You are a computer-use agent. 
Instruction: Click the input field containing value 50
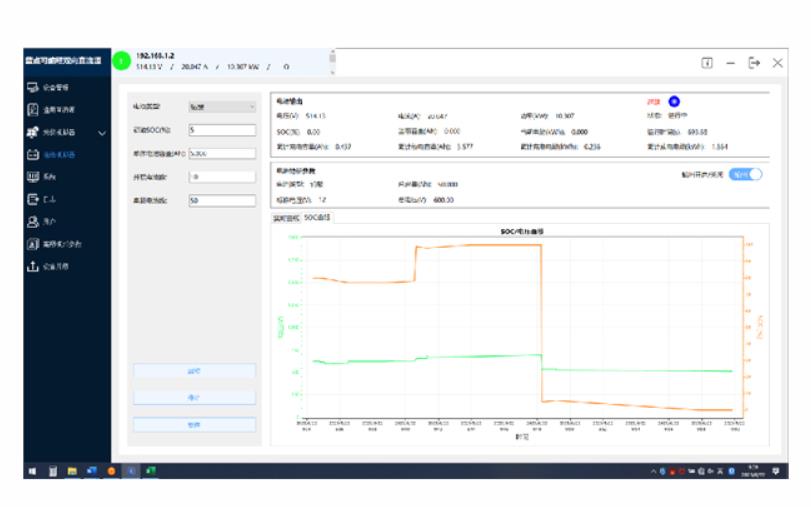click(x=222, y=200)
